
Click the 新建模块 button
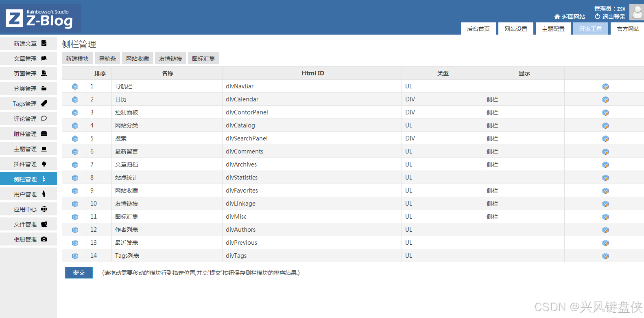coord(77,59)
